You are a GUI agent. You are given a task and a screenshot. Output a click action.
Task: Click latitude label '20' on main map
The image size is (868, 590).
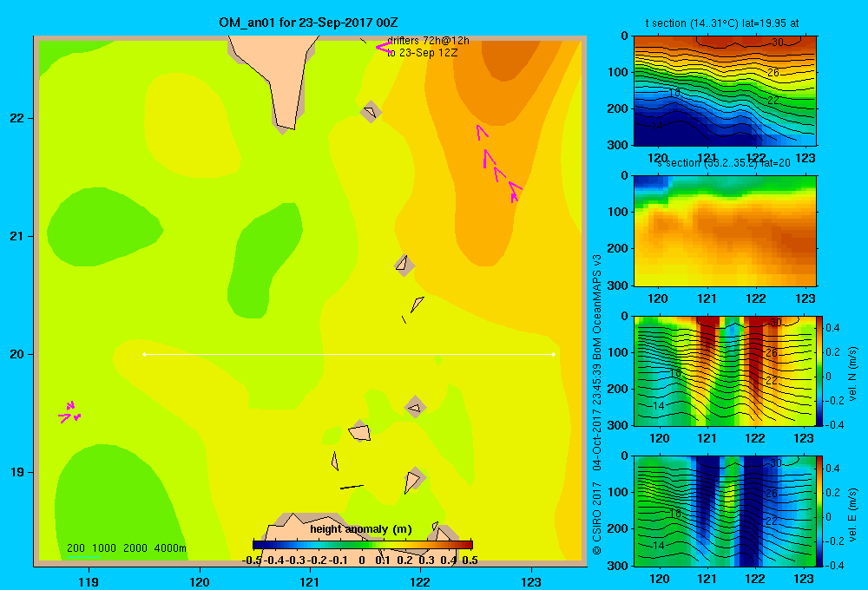17,354
